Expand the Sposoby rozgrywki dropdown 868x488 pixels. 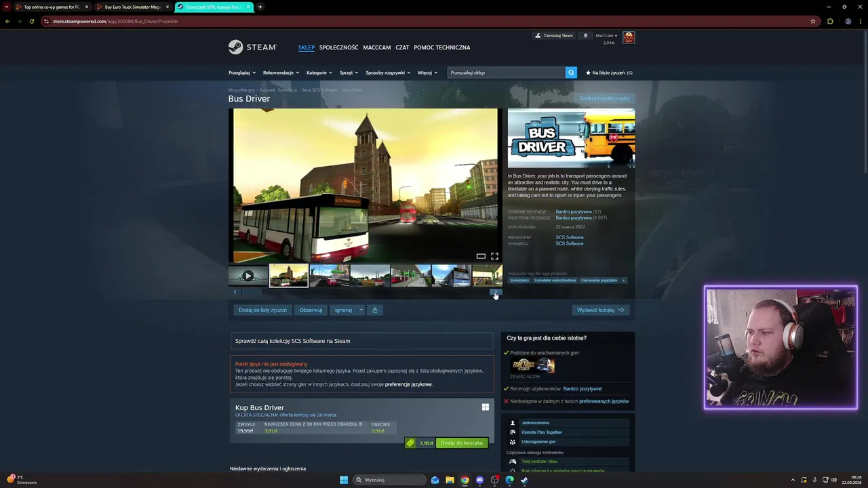pyautogui.click(x=388, y=73)
